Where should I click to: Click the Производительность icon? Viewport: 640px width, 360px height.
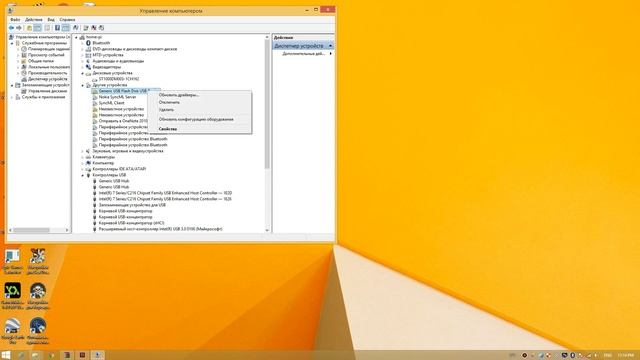tap(24, 73)
